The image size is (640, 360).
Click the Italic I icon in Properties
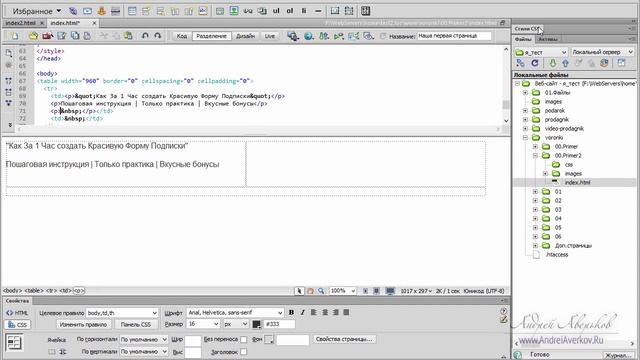[302, 312]
